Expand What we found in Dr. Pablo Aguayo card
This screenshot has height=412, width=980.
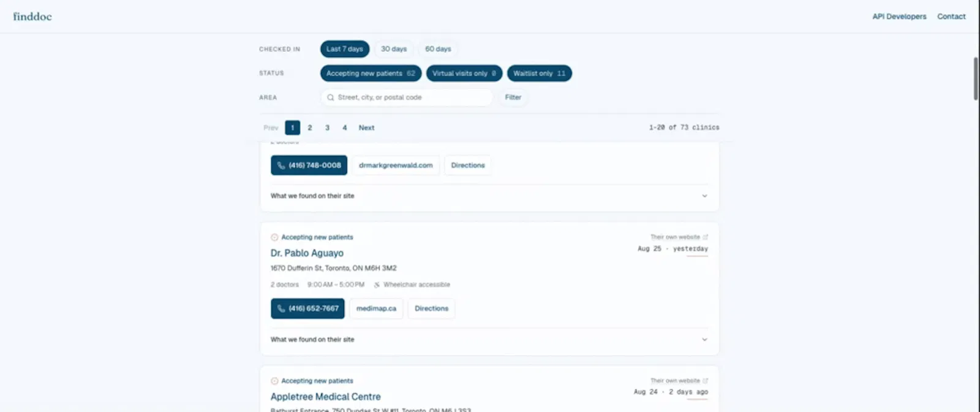(x=489, y=340)
